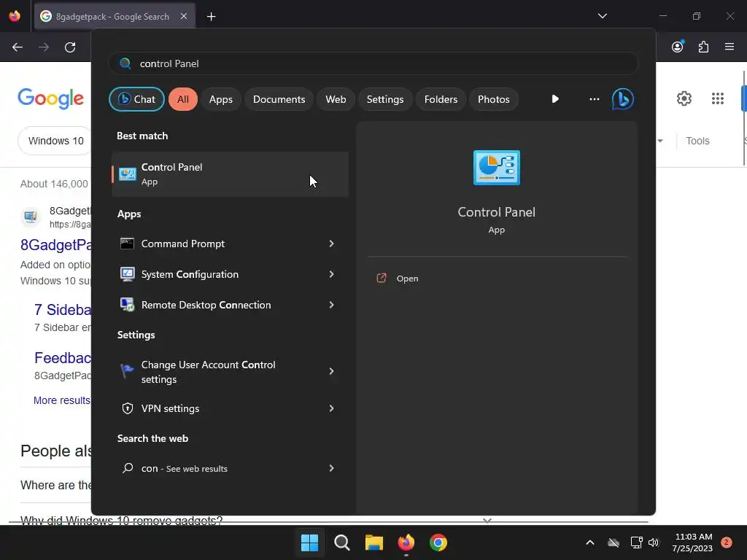Select the Chat filter tab
This screenshot has width=747, height=560.
click(x=136, y=99)
